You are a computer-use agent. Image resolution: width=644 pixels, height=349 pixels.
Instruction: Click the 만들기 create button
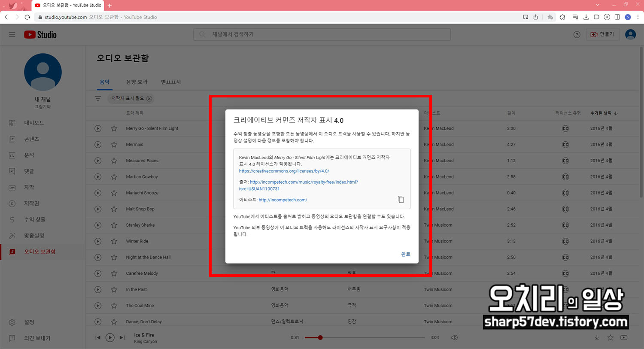click(602, 34)
